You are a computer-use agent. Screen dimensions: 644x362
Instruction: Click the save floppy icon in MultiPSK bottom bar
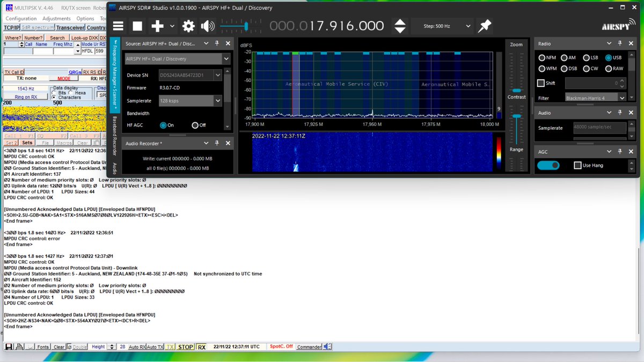coord(9,347)
